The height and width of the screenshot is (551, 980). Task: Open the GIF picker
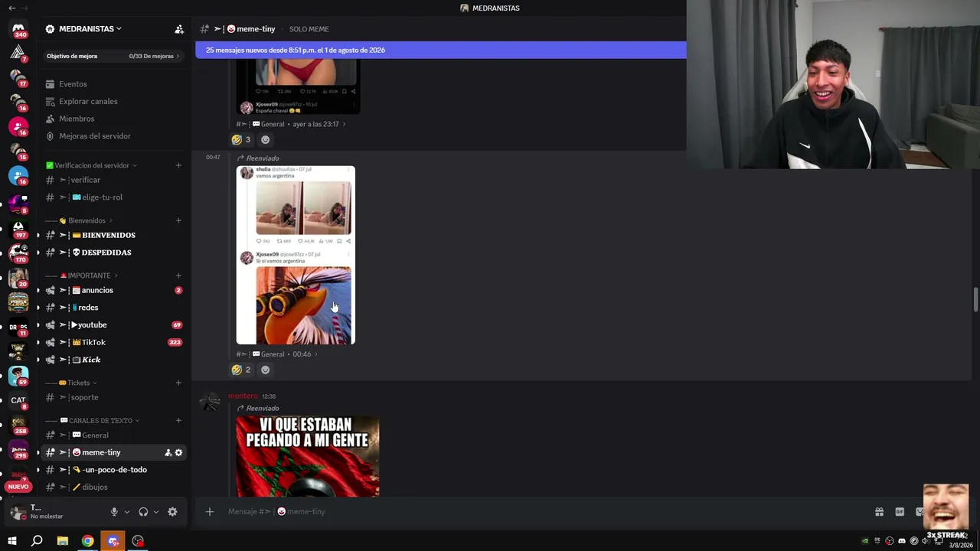click(x=900, y=512)
